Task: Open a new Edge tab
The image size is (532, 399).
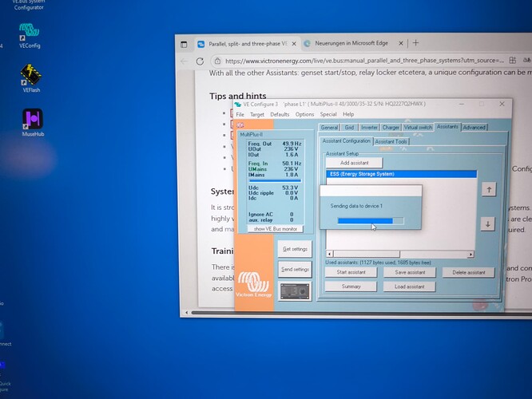Action: click(x=415, y=43)
